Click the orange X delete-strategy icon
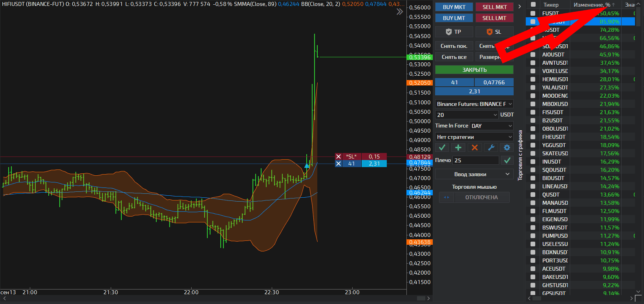 coord(474,147)
